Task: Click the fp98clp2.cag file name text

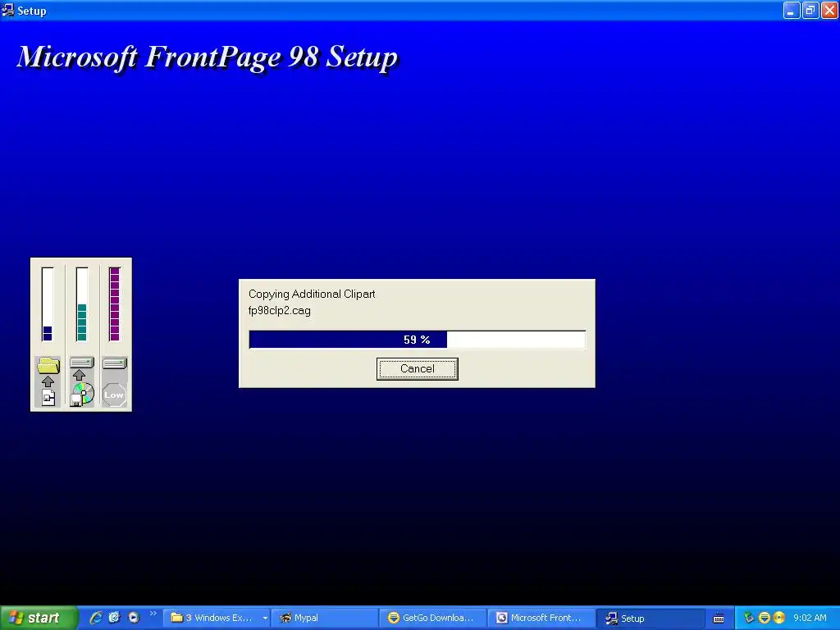Action: (x=279, y=310)
